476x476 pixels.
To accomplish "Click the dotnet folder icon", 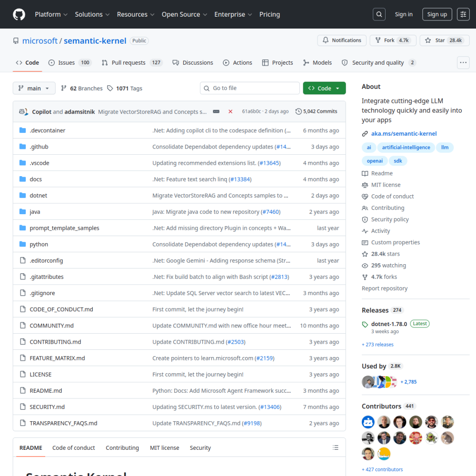I will (22, 195).
